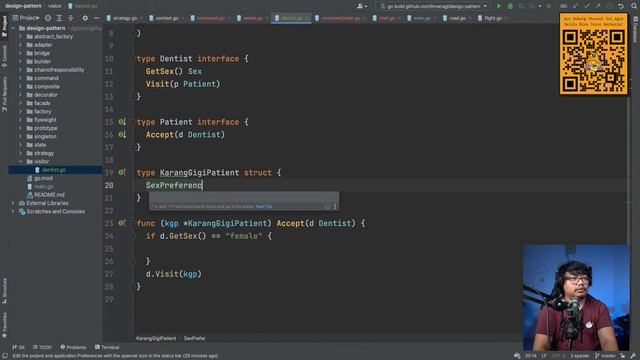This screenshot has height=360, width=640.
Task: Open the Favorites side tool window
Action: pos(4,325)
